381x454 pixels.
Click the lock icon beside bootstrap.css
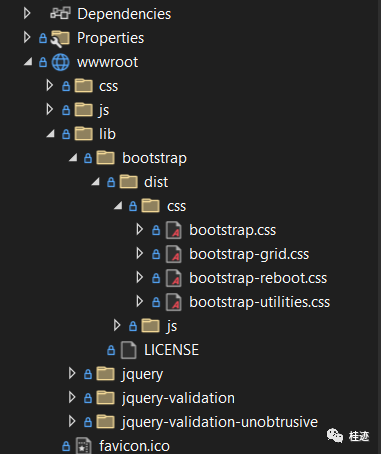[x=156, y=230]
